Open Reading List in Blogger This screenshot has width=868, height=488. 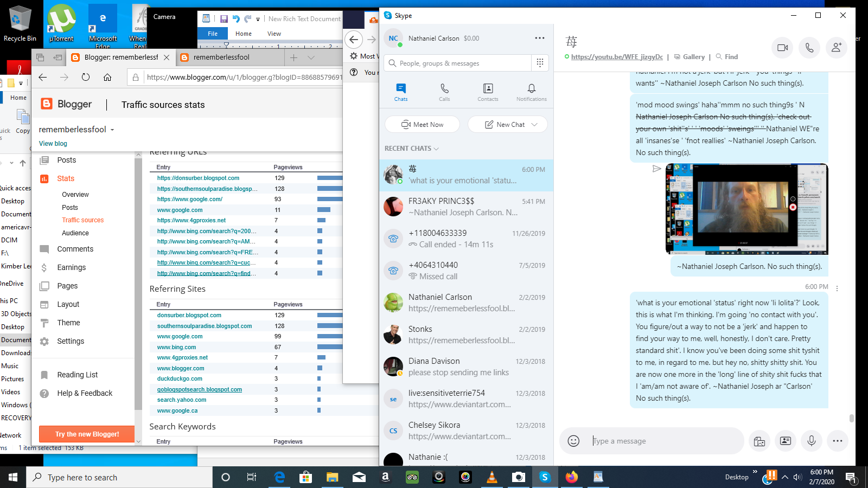point(78,375)
